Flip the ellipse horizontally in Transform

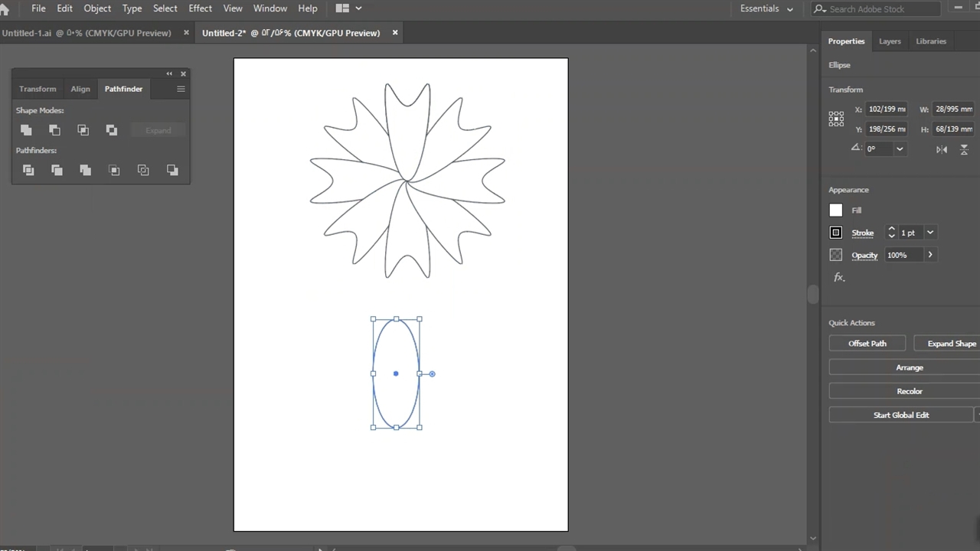[942, 149]
